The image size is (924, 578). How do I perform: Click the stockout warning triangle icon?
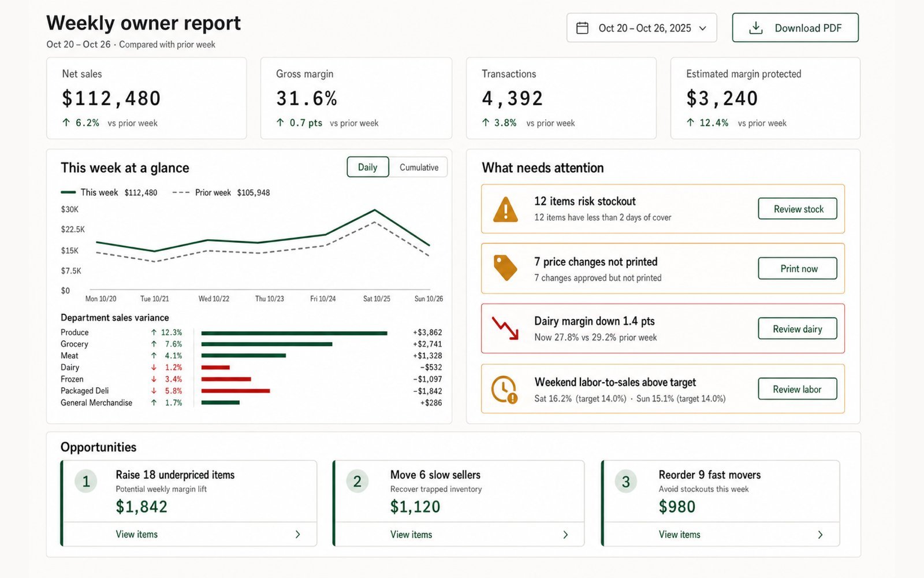(505, 209)
